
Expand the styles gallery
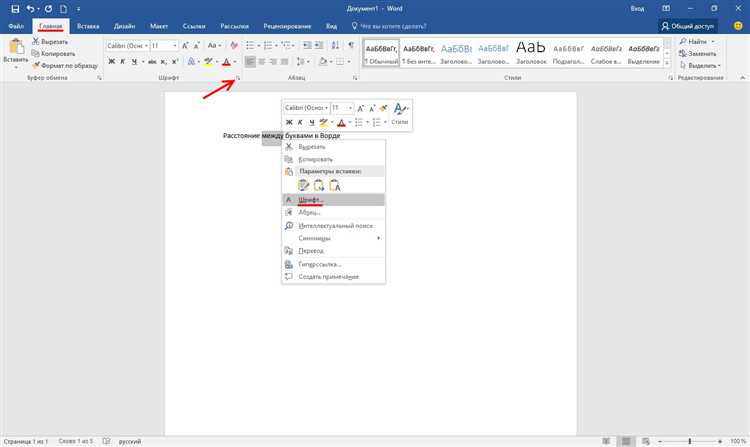tap(667, 63)
